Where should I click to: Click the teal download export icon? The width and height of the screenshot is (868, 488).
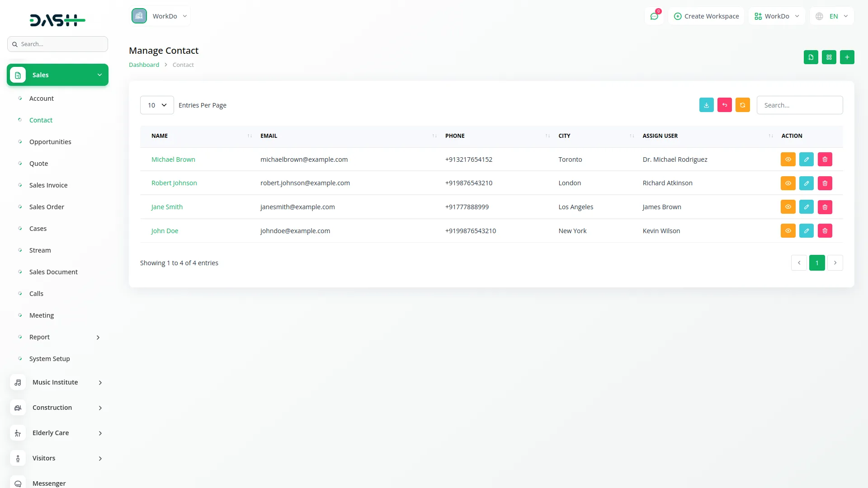coord(706,105)
